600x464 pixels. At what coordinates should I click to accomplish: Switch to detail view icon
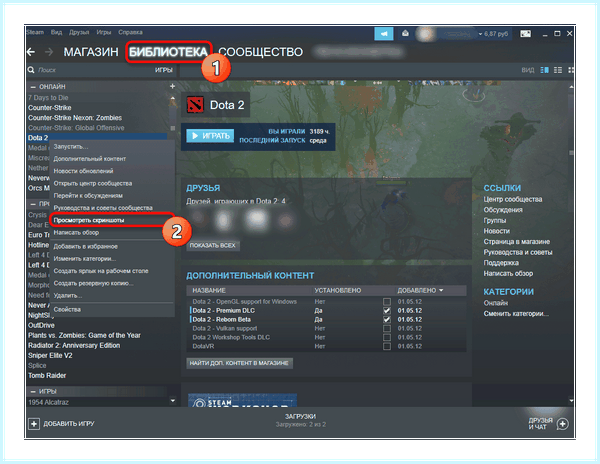[x=544, y=70]
